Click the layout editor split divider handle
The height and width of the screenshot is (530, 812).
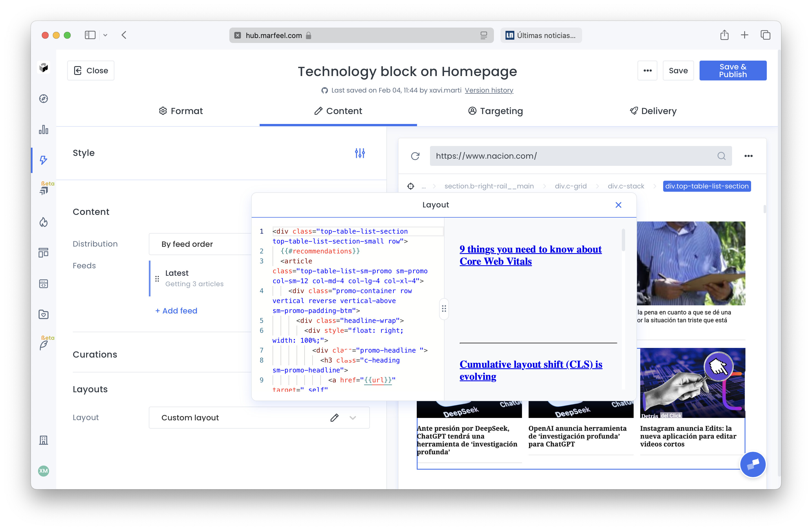pos(443,309)
